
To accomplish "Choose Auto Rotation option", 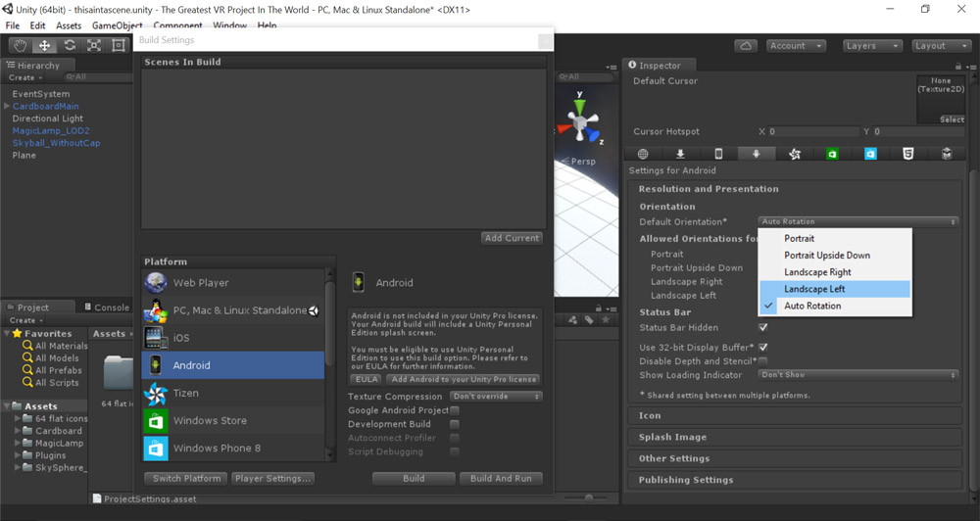I will click(x=834, y=306).
